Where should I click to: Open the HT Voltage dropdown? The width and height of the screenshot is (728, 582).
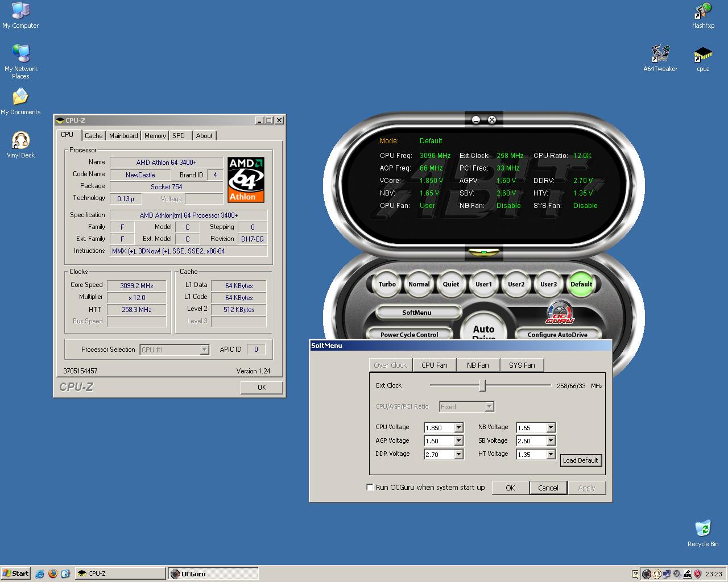pos(550,455)
